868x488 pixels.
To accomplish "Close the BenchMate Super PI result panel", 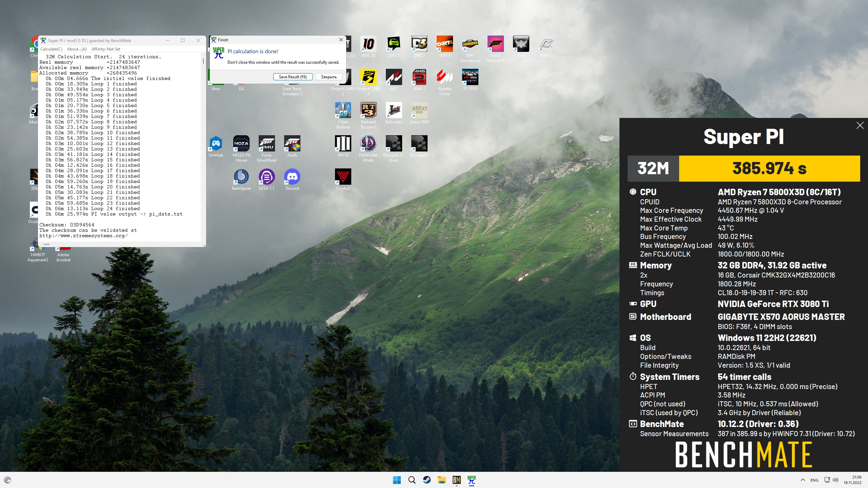I will pyautogui.click(x=860, y=126).
